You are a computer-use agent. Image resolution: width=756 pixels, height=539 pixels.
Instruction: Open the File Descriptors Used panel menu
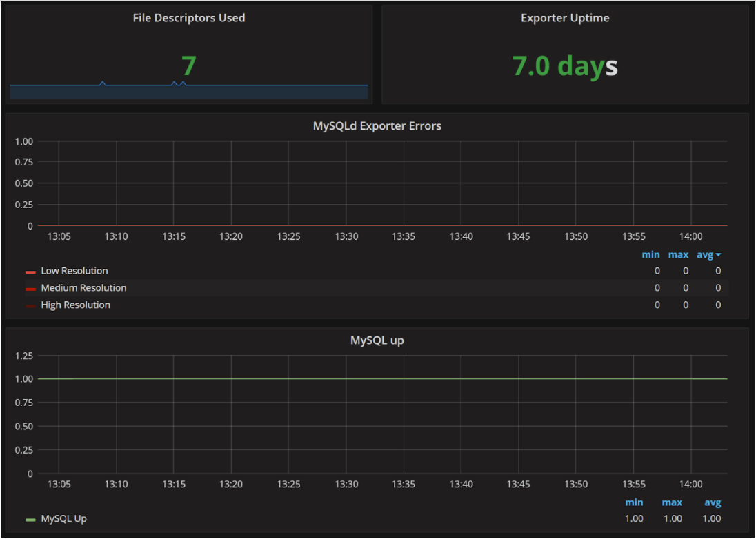click(x=189, y=19)
